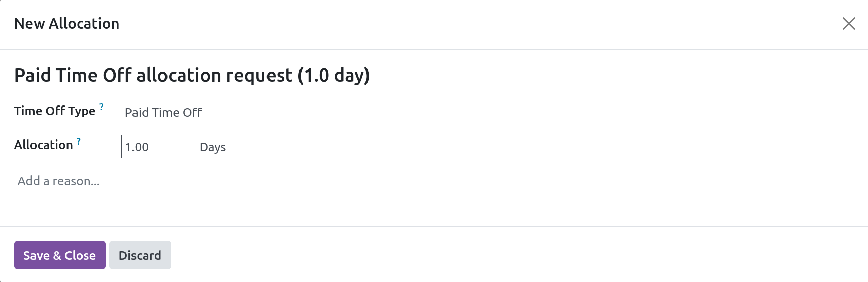Show help tooltip for Allocation

point(79,142)
